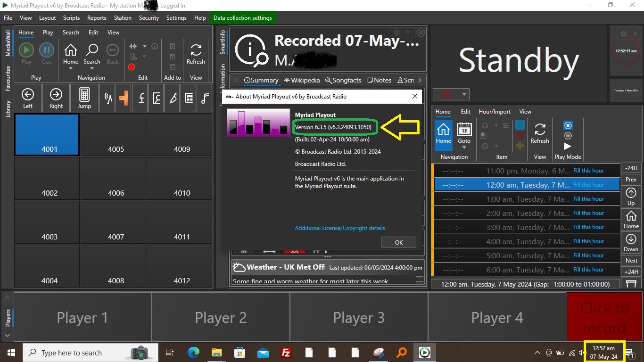Click the yellow plus item icon

(520, 146)
